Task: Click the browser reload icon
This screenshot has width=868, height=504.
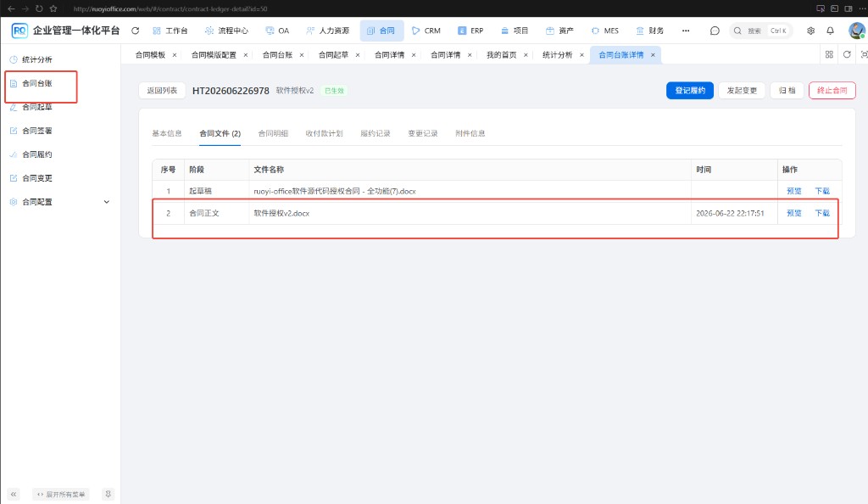Action: (39, 8)
